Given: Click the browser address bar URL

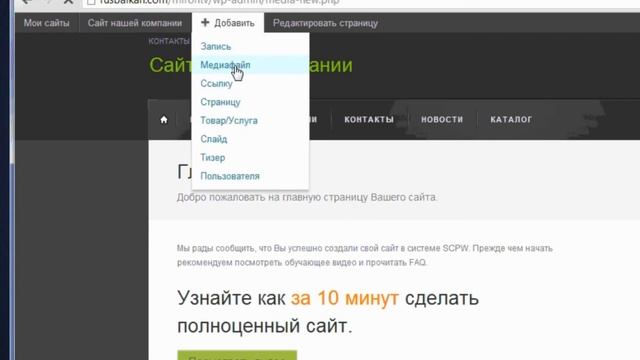Looking at the screenshot, I should 220,2.
